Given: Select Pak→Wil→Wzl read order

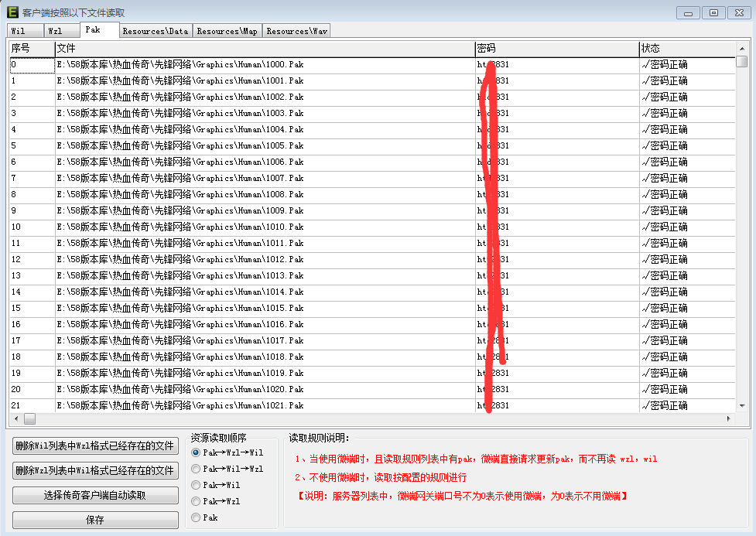Looking at the screenshot, I should tap(196, 469).
